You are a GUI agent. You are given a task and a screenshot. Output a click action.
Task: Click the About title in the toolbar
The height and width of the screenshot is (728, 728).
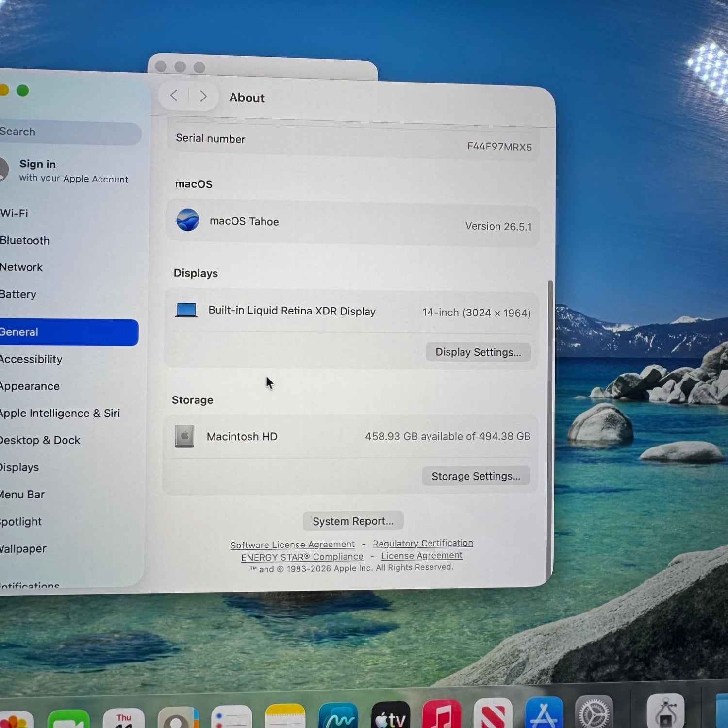(247, 98)
